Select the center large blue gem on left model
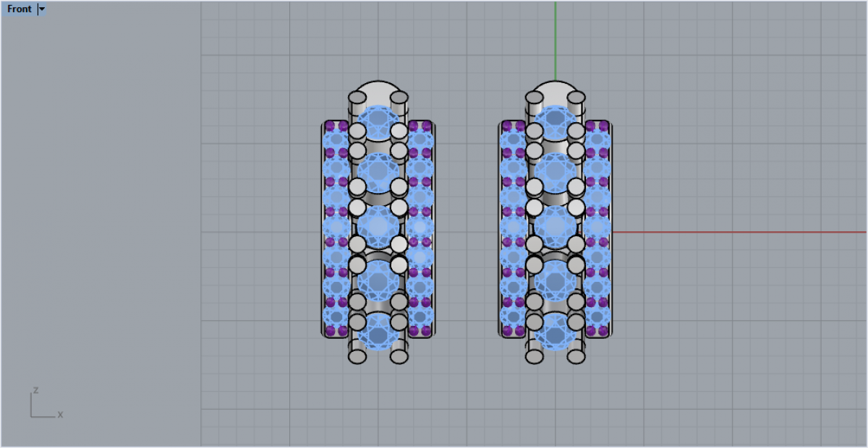This screenshot has width=868, height=448. coord(378,227)
